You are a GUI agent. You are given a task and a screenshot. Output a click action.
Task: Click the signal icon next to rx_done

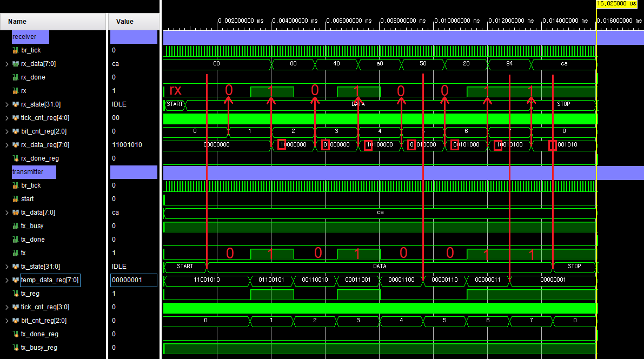tap(16, 77)
